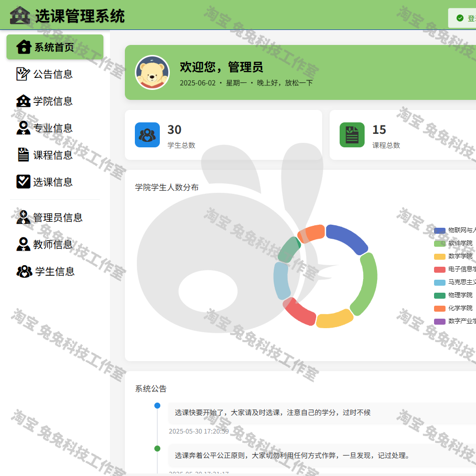Click the blue student total icon
This screenshot has height=476, width=476.
pos(147,135)
